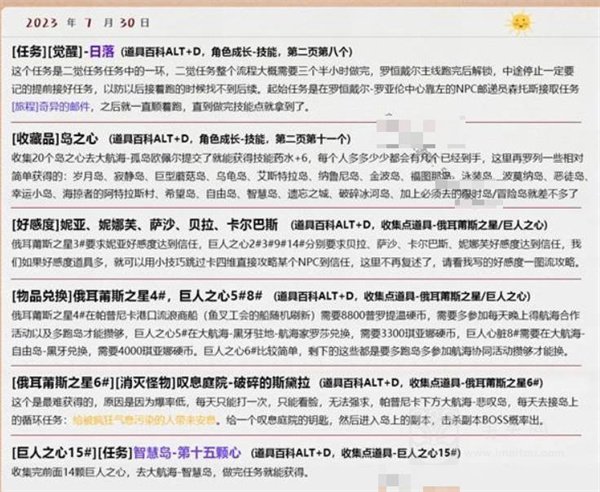Click the line starting 这个是最难获得的
The height and width of the screenshot is (492, 600).
pyautogui.click(x=296, y=402)
